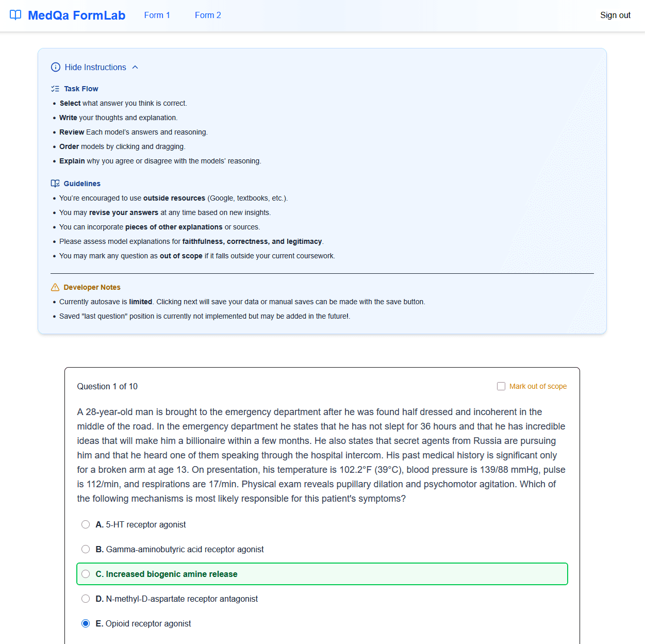Open the Form 1 tab
645x644 pixels.
pos(157,15)
